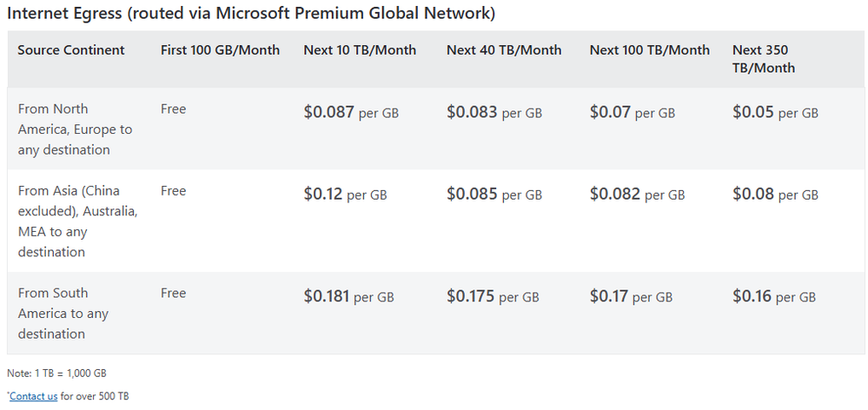This screenshot has height=410, width=868.
Task: Click the Next 40 TB/Month column header
Action: click(x=504, y=50)
